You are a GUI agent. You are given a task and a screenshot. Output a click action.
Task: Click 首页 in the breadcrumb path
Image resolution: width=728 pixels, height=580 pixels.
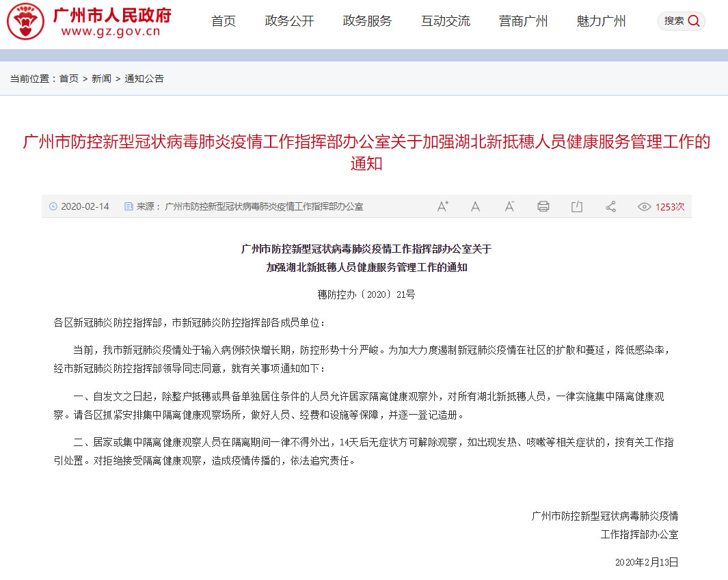tap(69, 79)
